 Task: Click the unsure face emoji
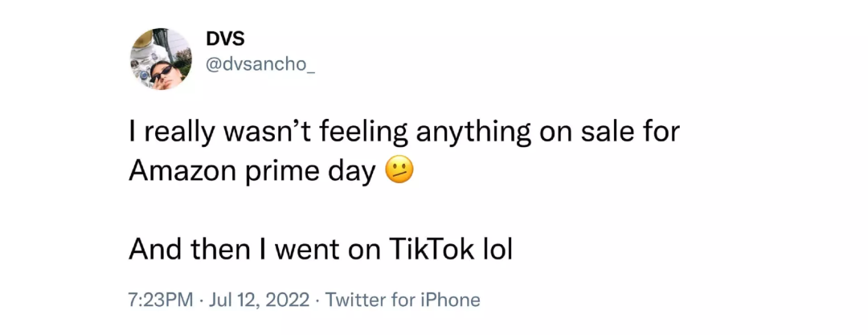(399, 170)
